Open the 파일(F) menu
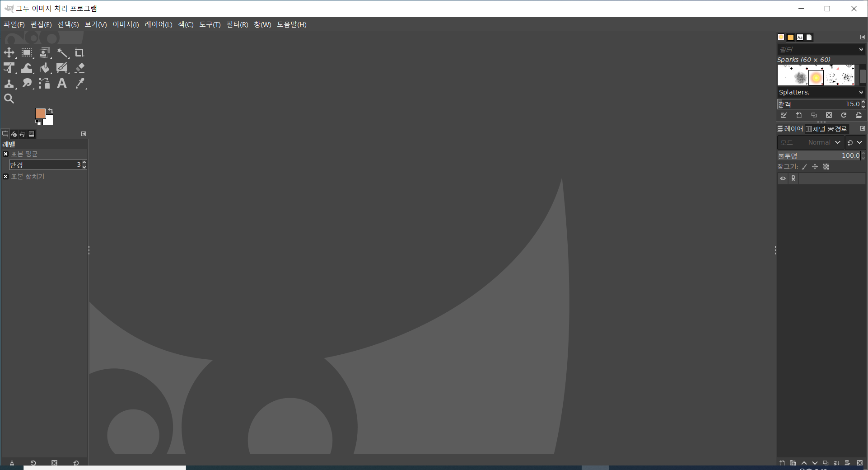This screenshot has height=470, width=868. point(14,24)
